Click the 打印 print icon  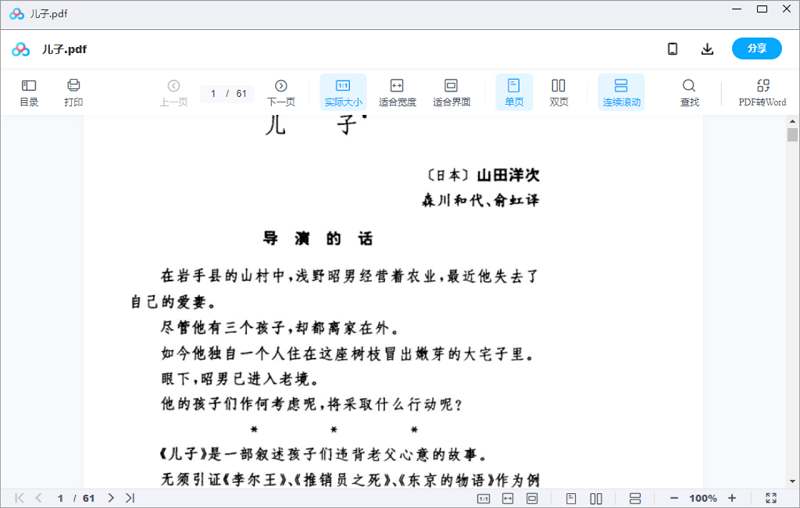pyautogui.click(x=73, y=92)
